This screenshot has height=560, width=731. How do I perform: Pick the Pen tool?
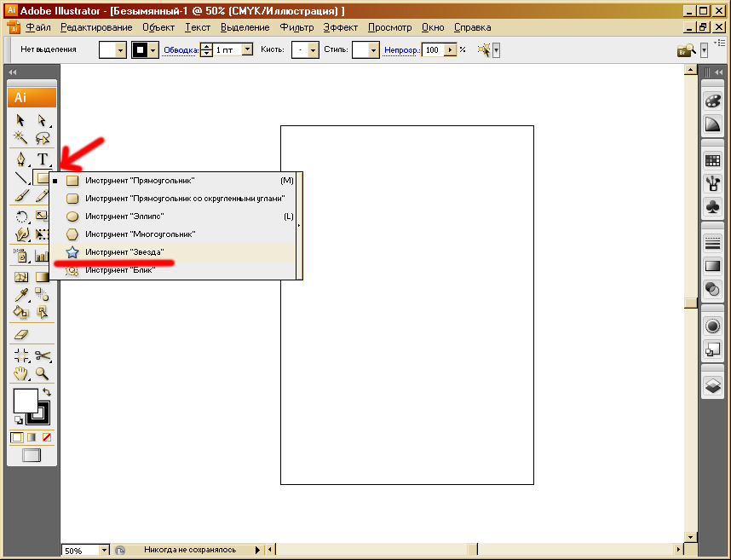coord(20,159)
